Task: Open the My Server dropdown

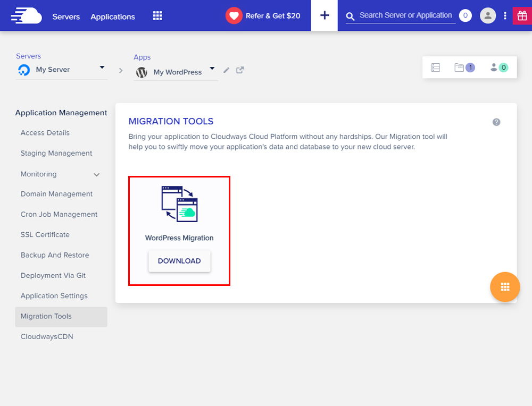Action: 62,70
